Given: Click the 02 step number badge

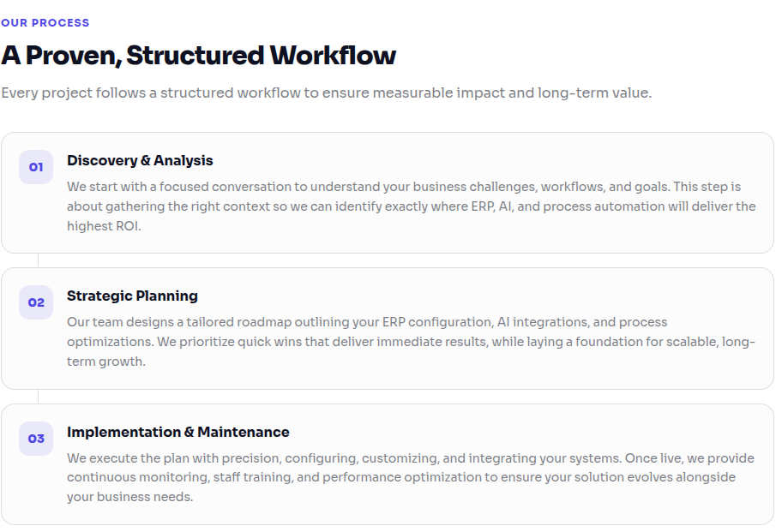Looking at the screenshot, I should point(36,302).
